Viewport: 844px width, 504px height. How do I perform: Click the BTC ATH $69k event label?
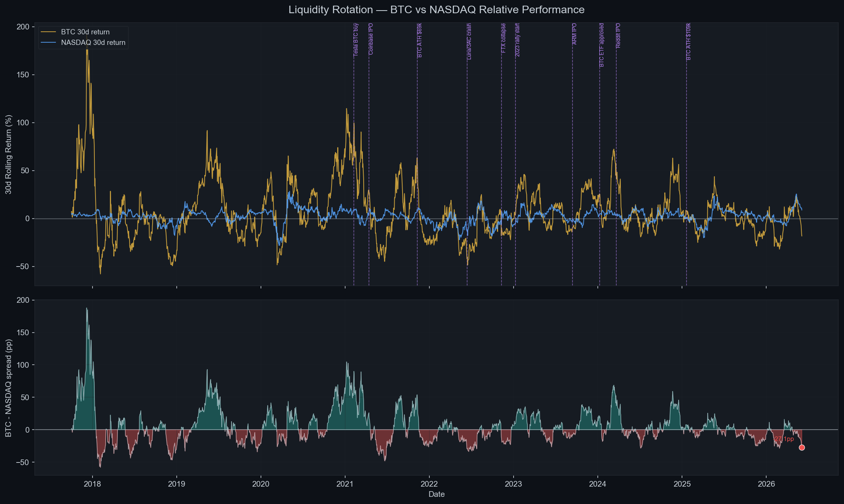[x=420, y=40]
